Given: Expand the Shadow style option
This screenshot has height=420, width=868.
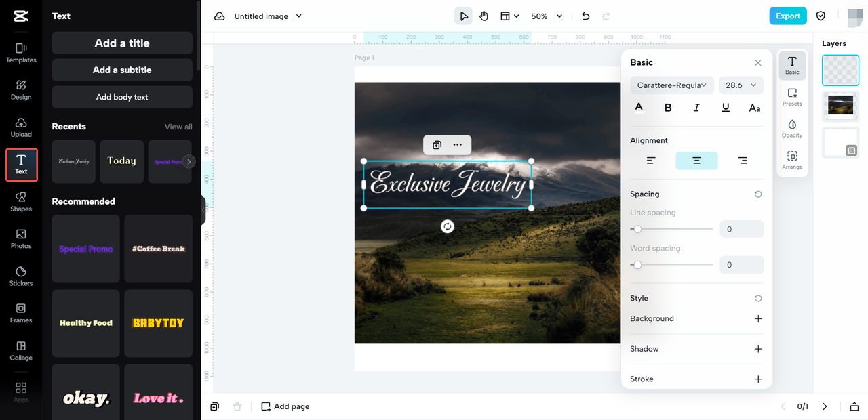Looking at the screenshot, I should point(758,349).
